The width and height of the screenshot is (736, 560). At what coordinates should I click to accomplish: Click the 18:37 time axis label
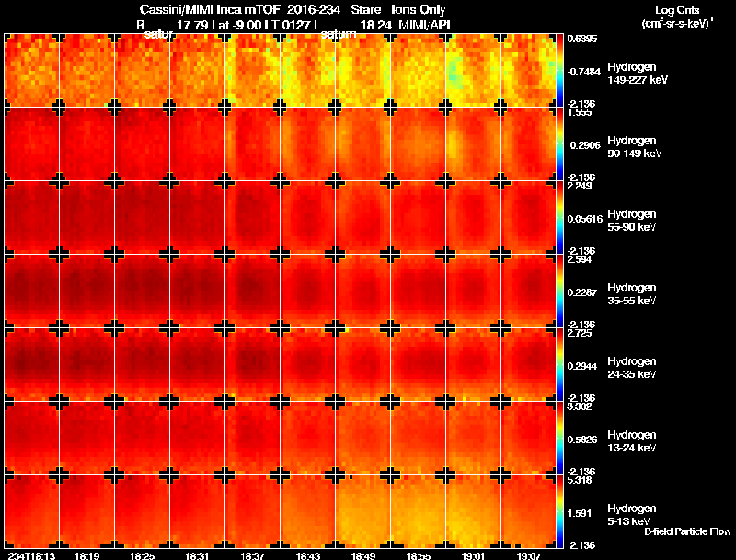click(x=252, y=555)
